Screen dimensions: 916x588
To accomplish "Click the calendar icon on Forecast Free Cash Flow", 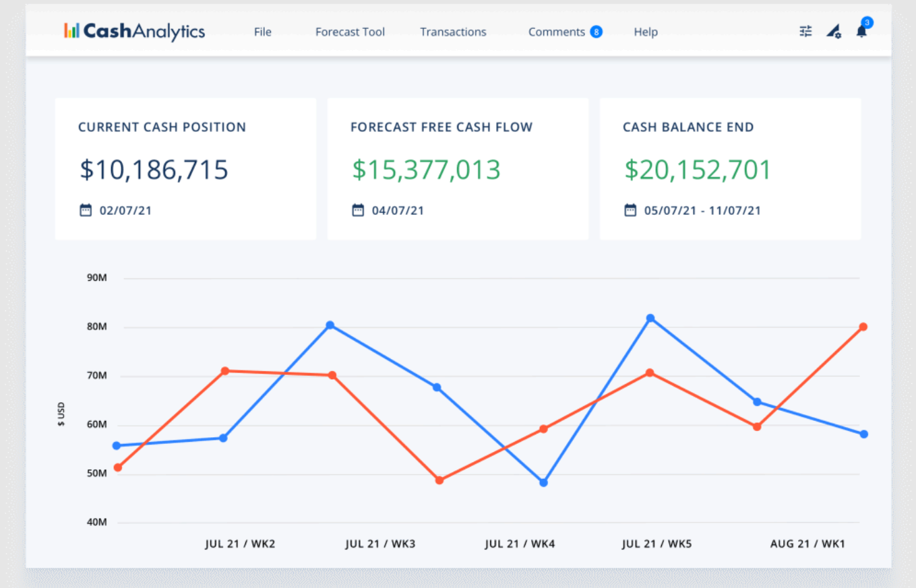I will click(x=357, y=209).
